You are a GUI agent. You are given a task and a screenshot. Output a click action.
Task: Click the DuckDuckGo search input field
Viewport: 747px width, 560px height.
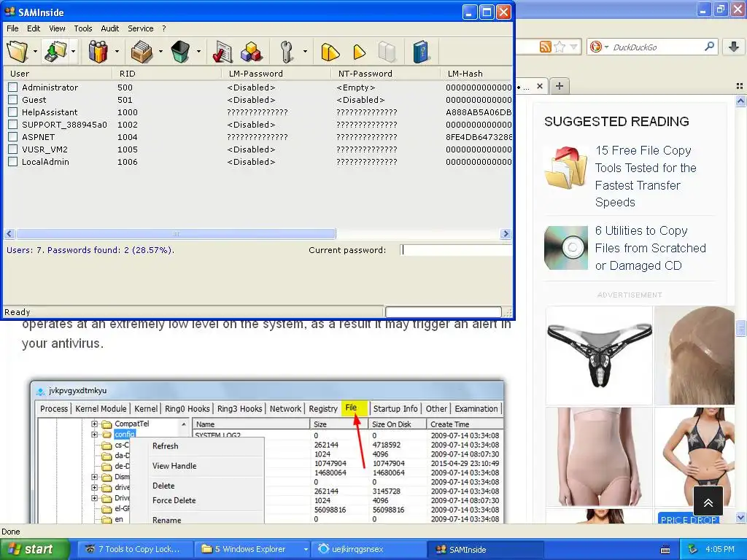pos(657,47)
